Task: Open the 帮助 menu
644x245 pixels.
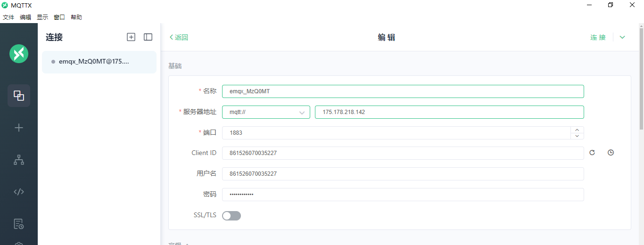Action: [x=76, y=17]
